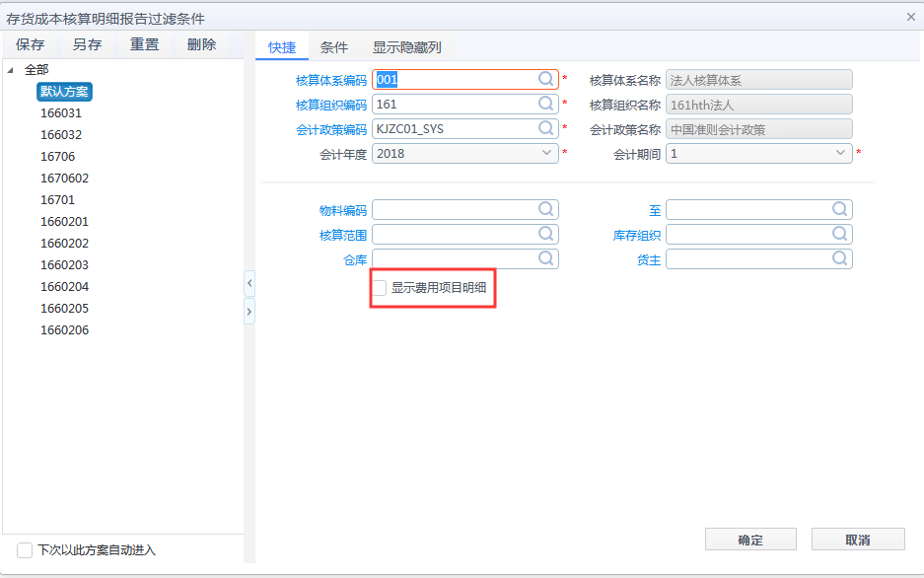Click search icon in 核算体系编码 field

pyautogui.click(x=546, y=80)
